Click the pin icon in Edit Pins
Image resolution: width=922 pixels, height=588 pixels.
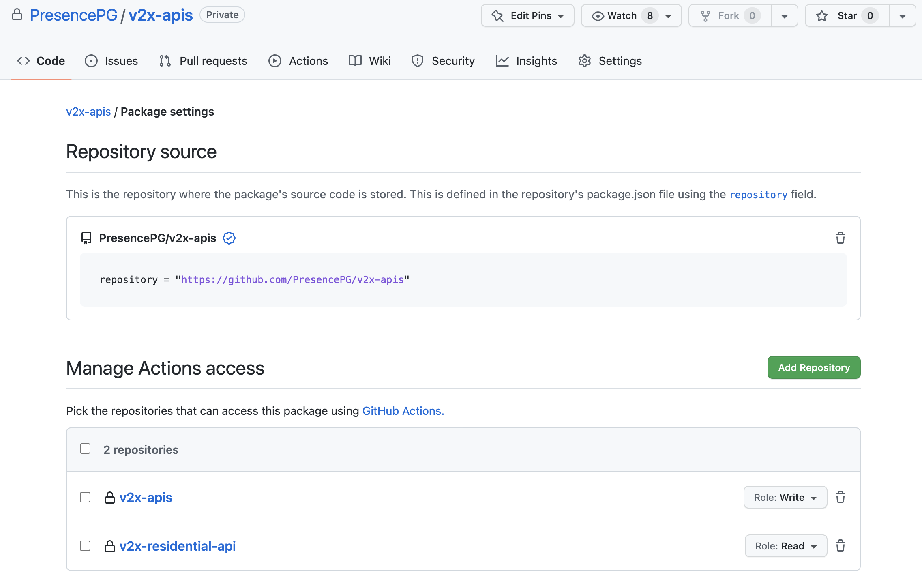(497, 16)
